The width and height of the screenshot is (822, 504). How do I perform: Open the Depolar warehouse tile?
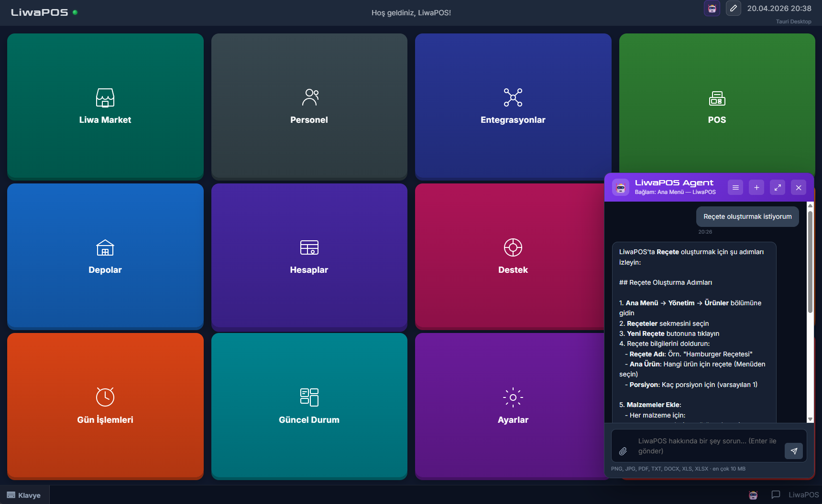105,257
